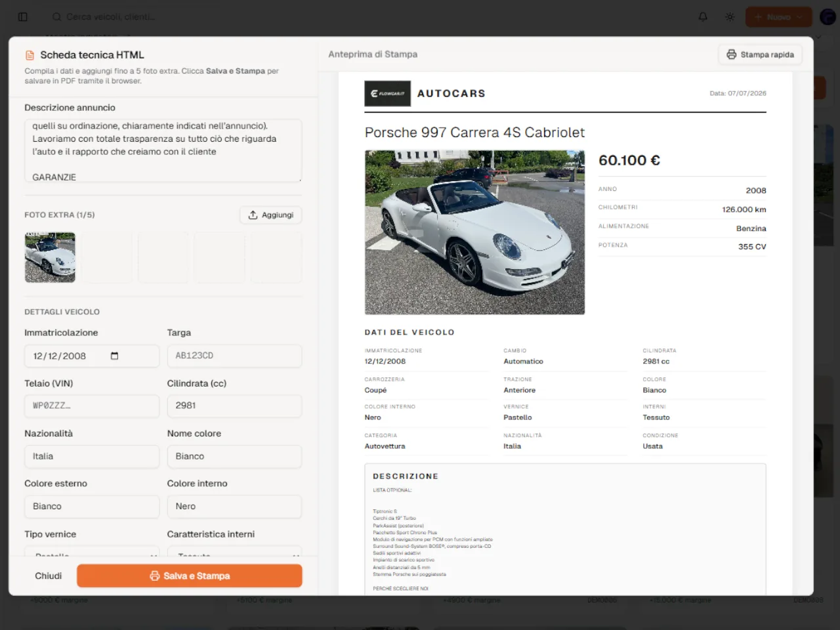
Task: Open the calendar picker in Immatricolazione field
Action: tap(115, 356)
